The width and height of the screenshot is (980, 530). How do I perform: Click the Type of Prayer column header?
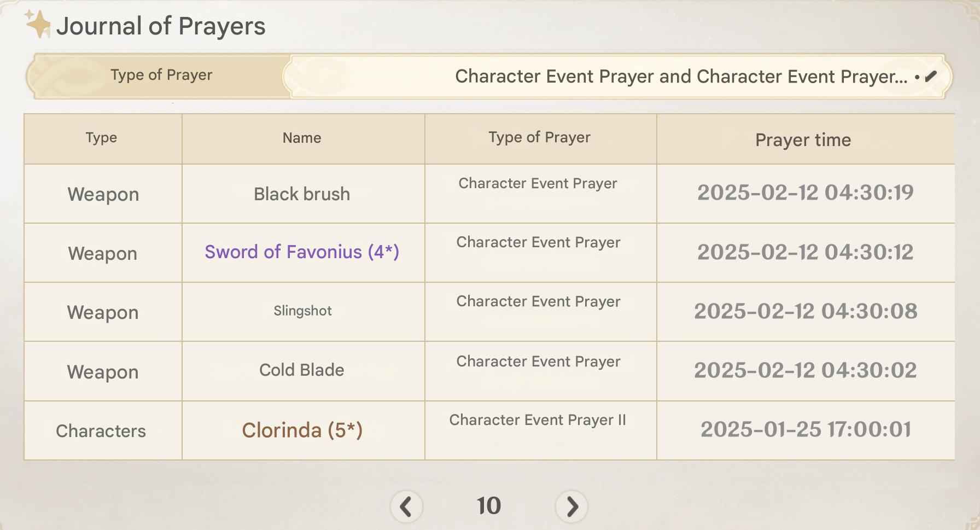point(539,137)
